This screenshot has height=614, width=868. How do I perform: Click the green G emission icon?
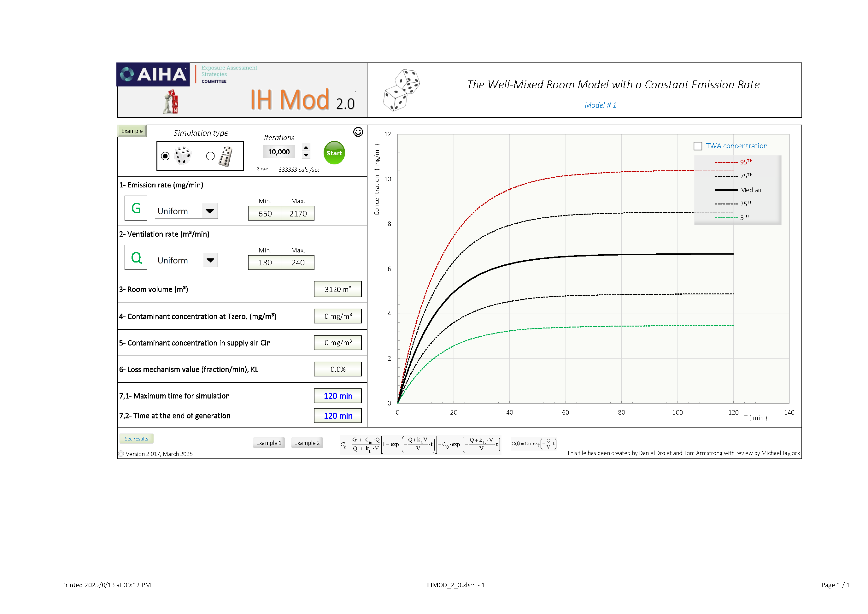pyautogui.click(x=136, y=208)
